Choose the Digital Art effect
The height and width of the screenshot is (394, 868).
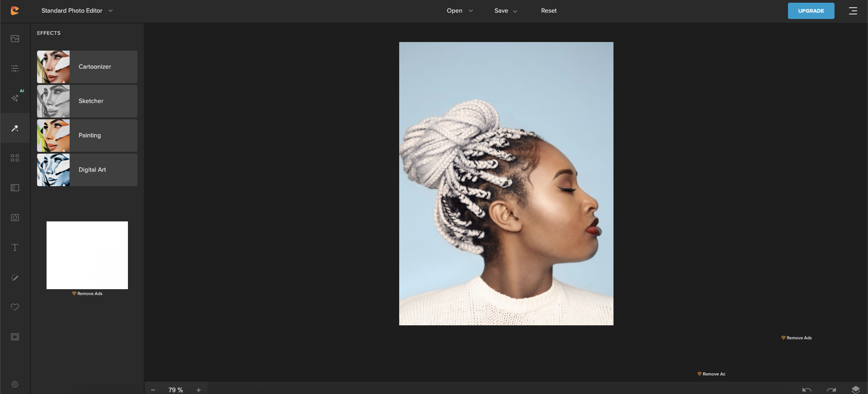point(87,170)
